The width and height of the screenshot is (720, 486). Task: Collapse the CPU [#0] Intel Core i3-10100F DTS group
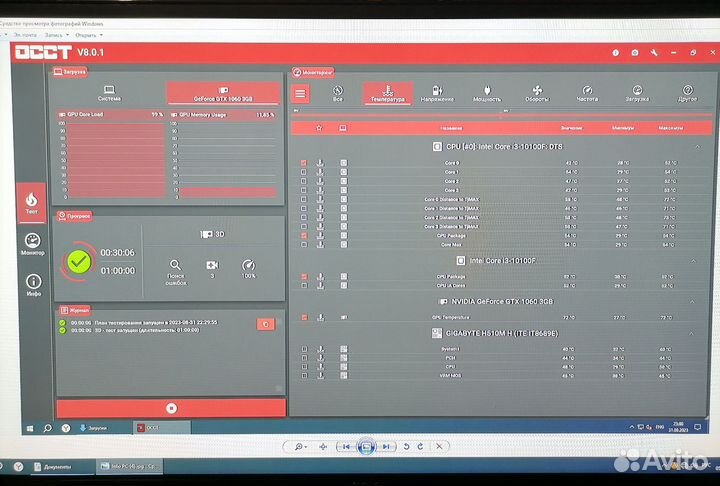coord(698,147)
